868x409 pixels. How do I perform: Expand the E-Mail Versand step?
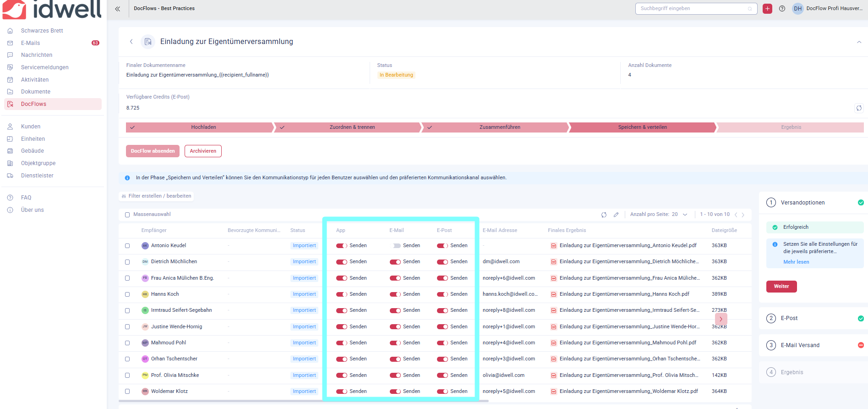(x=800, y=345)
